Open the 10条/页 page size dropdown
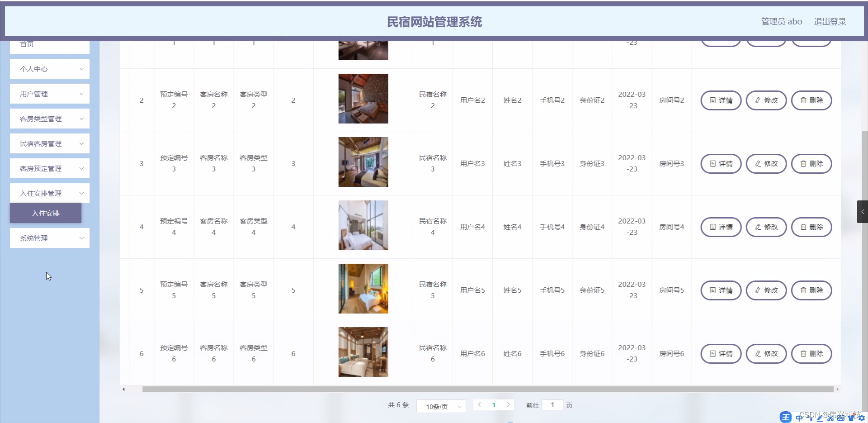 (441, 406)
